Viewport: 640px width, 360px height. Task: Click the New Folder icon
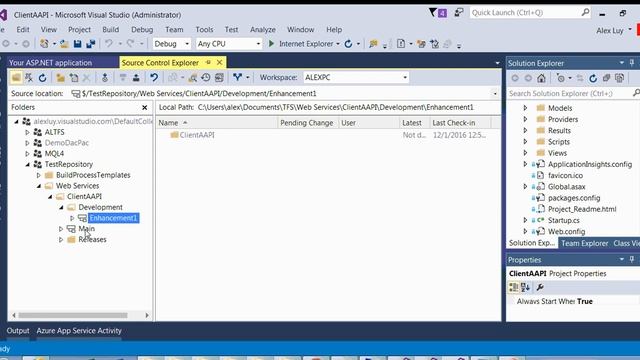coord(60,78)
